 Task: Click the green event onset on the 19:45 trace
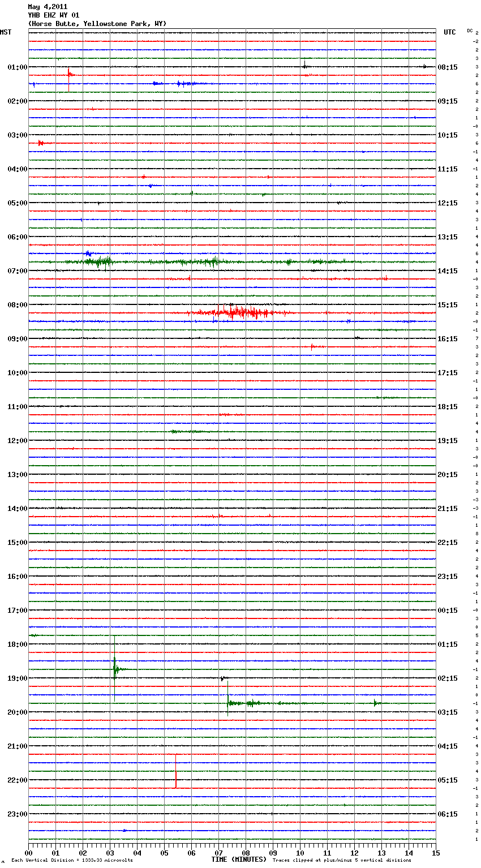[228, 702]
